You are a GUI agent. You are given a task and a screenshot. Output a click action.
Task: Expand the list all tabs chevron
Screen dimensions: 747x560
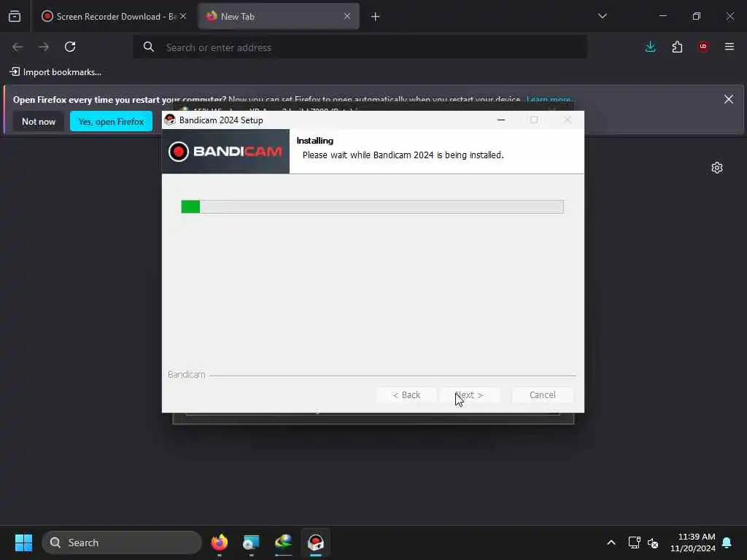click(602, 16)
